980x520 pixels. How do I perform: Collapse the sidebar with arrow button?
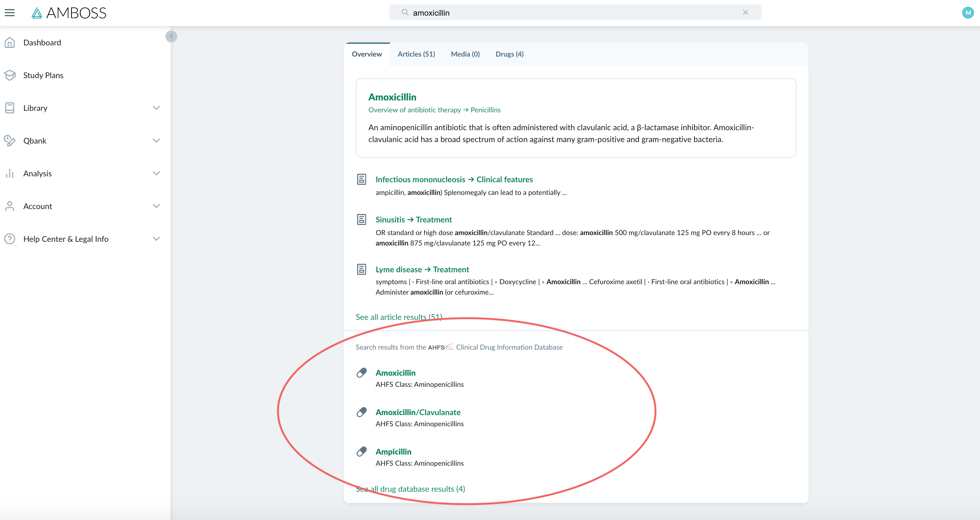pyautogui.click(x=171, y=36)
